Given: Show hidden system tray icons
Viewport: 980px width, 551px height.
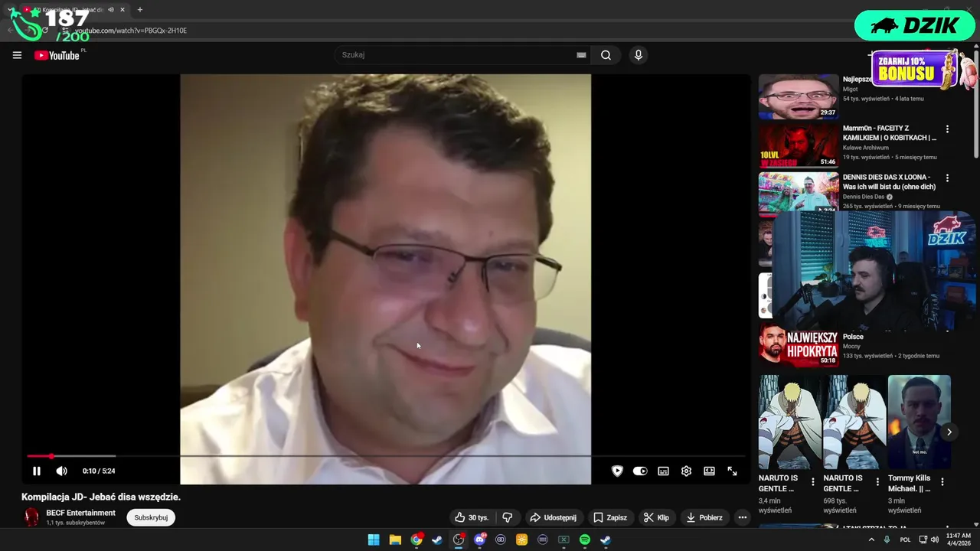Looking at the screenshot, I should (871, 540).
